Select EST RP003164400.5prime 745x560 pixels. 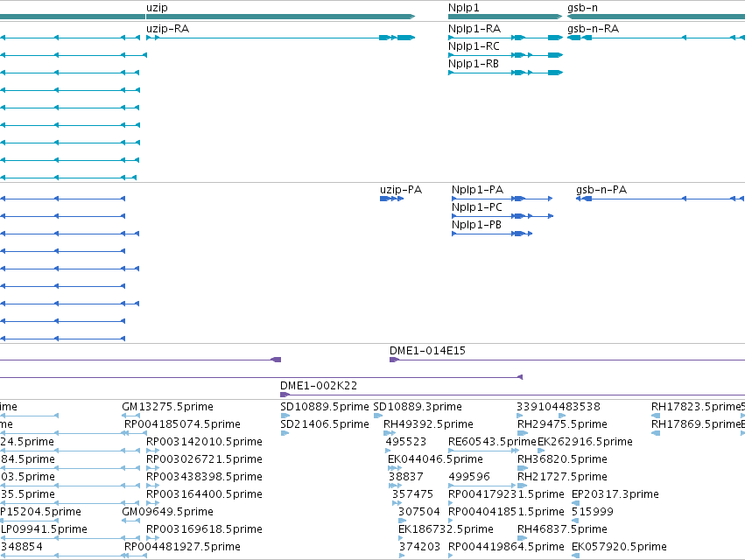(x=204, y=494)
